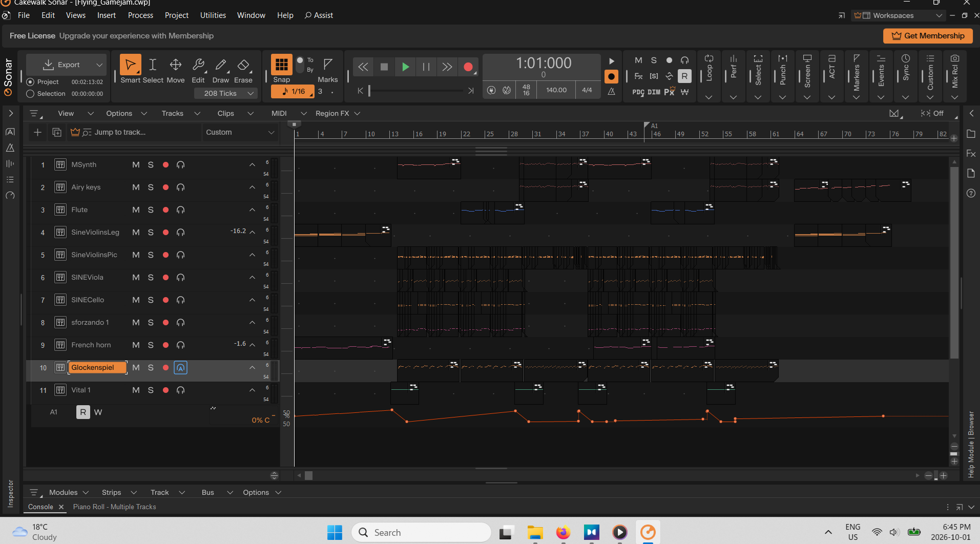Click Jump to track search field

[134, 132]
